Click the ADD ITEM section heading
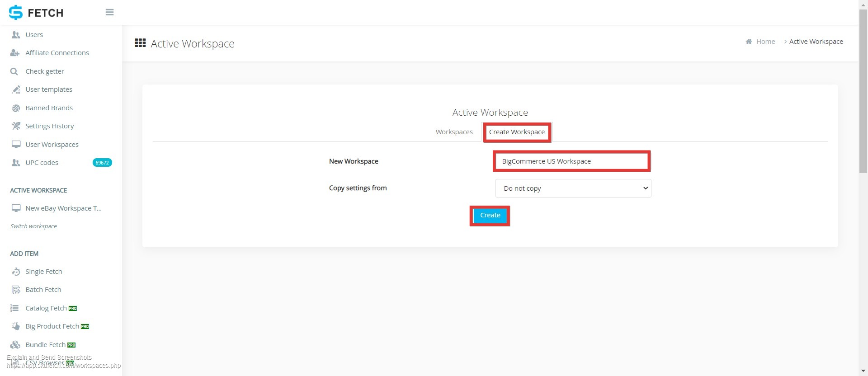This screenshot has height=376, width=868. point(24,254)
